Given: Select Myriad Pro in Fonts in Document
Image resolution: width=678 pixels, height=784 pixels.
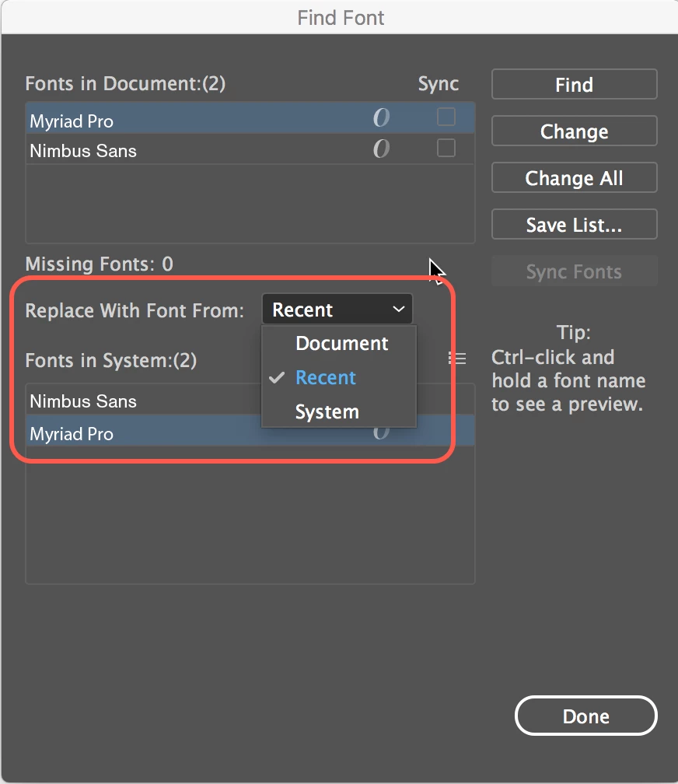Looking at the screenshot, I should 250,118.
